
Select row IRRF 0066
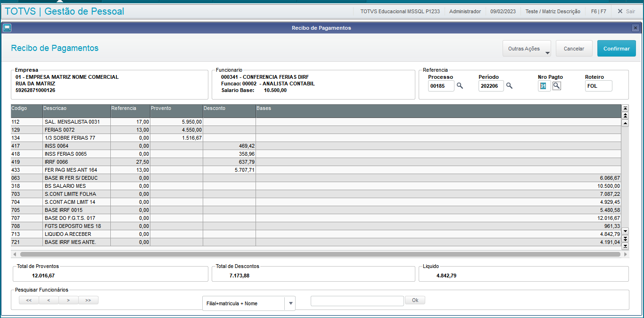point(316,162)
